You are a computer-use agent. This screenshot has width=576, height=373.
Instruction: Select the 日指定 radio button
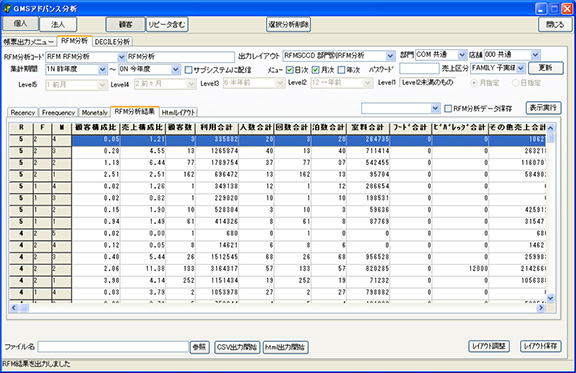pyautogui.click(x=515, y=83)
